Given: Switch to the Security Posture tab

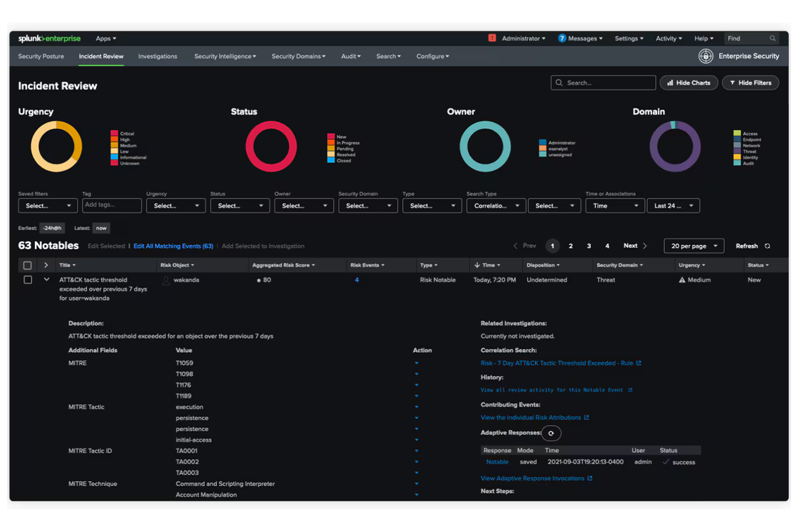Looking at the screenshot, I should click(40, 56).
